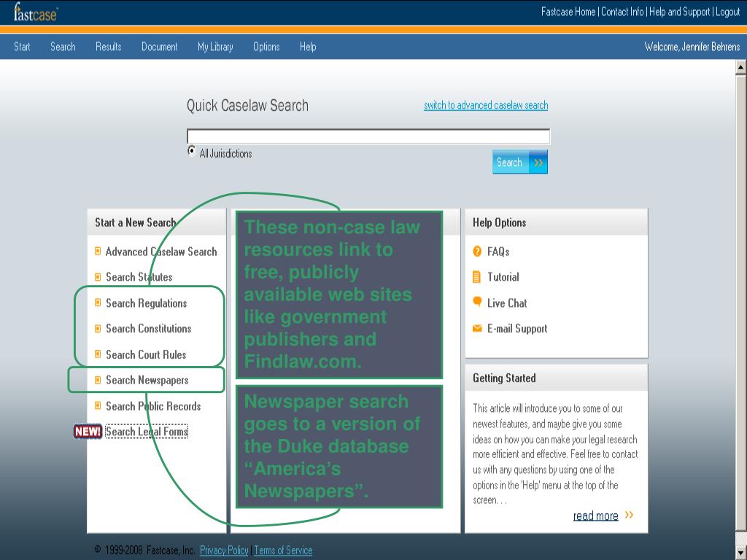
Task: Click the read more link
Action: pos(595,516)
